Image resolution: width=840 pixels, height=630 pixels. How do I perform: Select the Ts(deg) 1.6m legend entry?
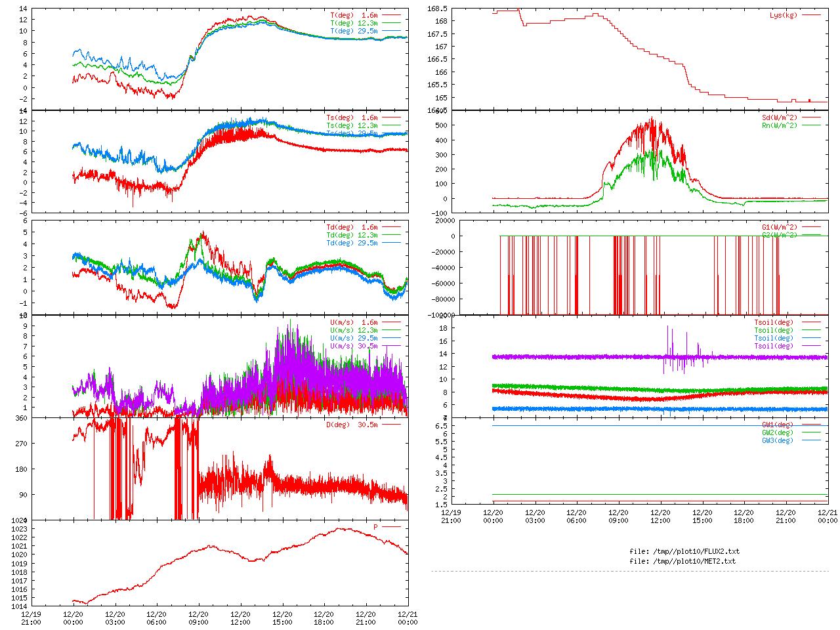tap(352, 118)
